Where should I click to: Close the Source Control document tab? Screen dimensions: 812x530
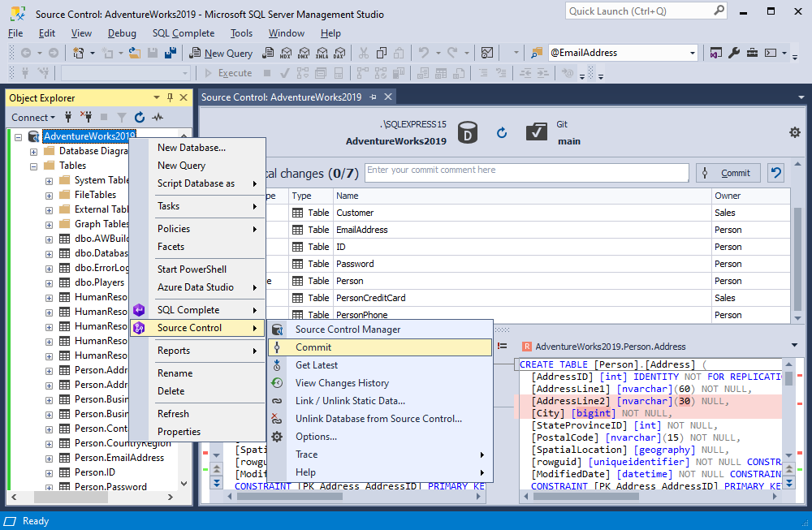[388, 97]
